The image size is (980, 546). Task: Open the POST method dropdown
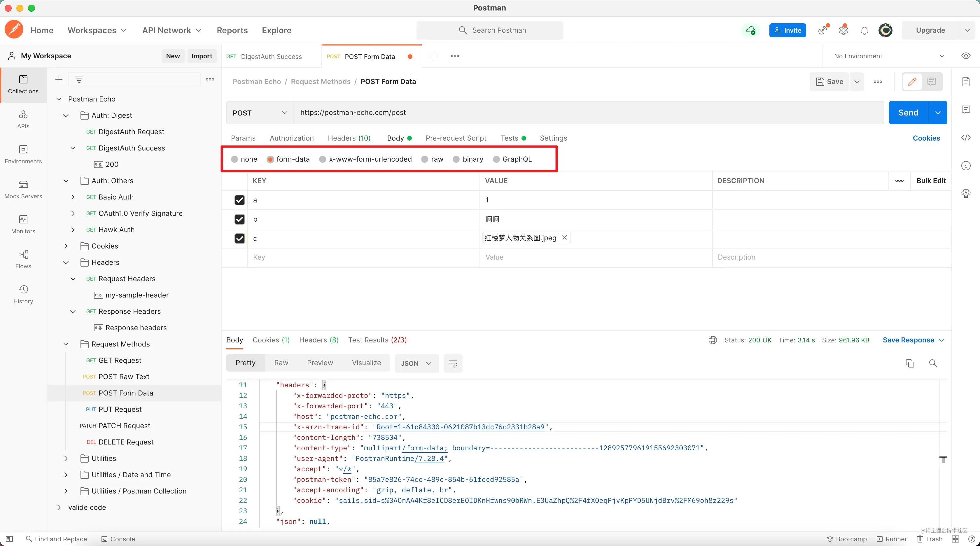tap(260, 113)
